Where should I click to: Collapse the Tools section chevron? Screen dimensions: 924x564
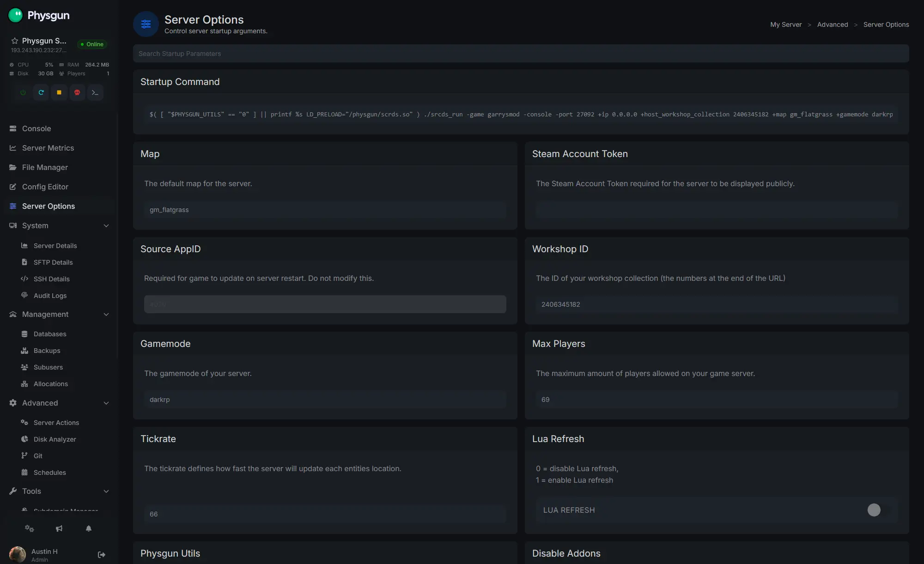106,491
